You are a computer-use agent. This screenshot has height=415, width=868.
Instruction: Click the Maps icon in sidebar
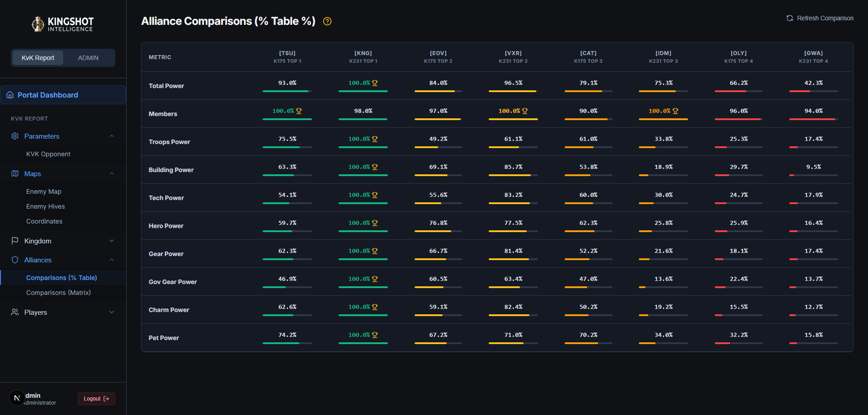15,173
